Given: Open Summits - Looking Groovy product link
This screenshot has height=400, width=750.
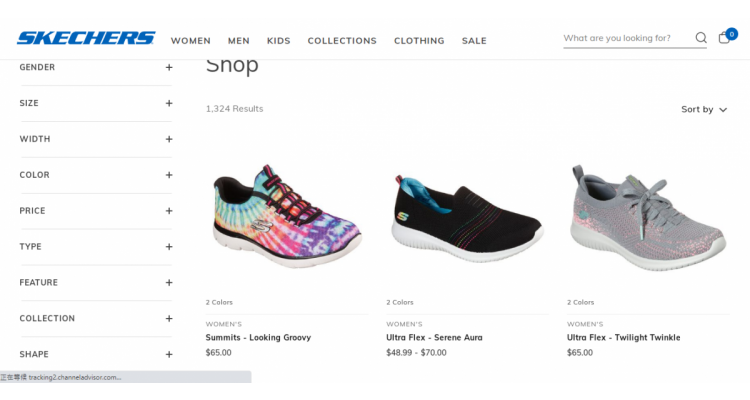Looking at the screenshot, I should [258, 337].
